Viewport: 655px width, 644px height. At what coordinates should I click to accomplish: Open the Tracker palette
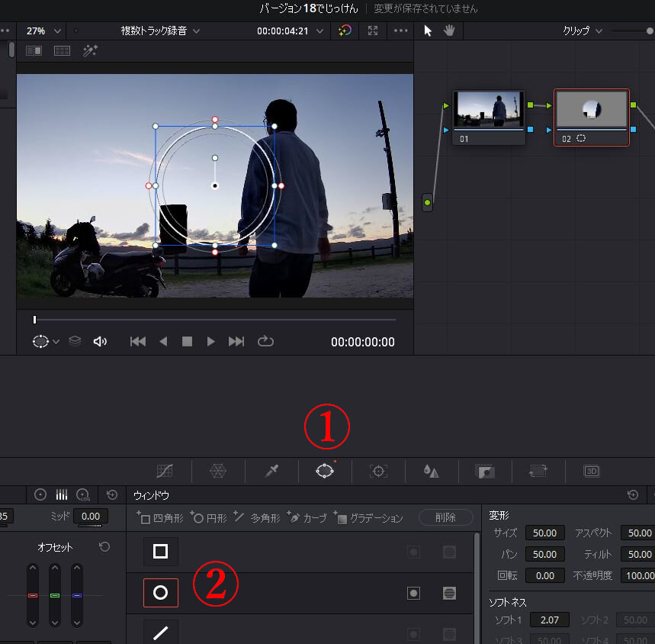(378, 471)
